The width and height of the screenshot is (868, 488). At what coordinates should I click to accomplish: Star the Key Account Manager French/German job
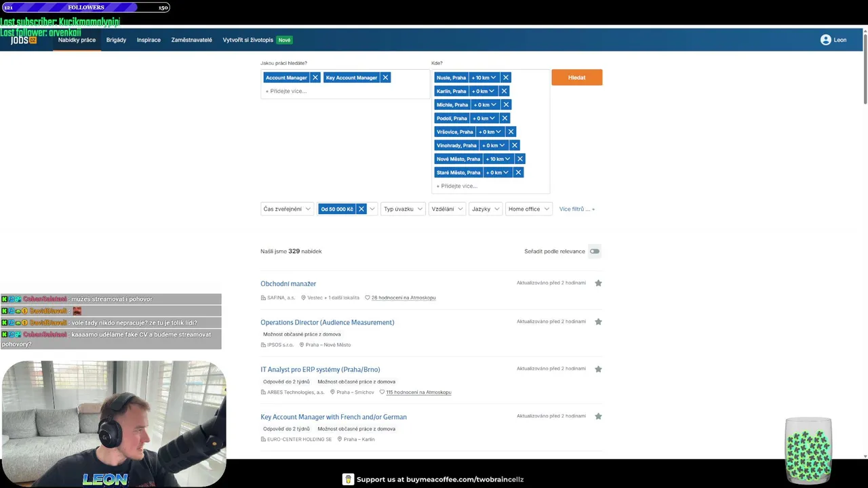point(598,417)
